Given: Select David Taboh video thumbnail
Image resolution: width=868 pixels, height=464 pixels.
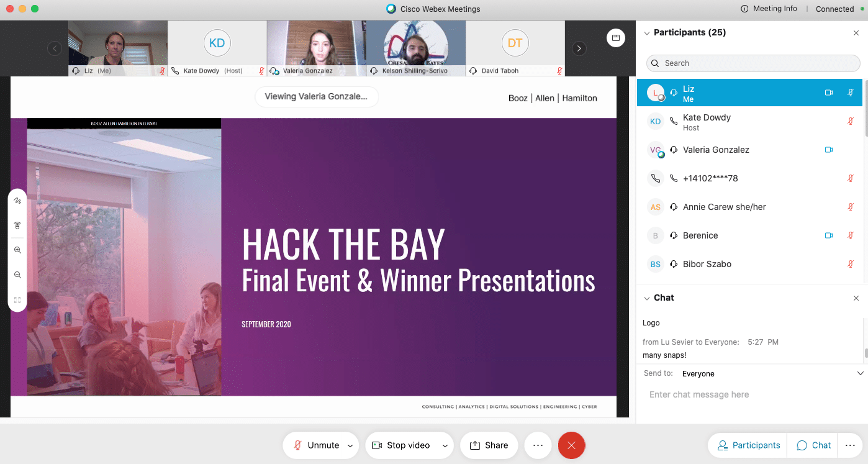Looking at the screenshot, I should pos(515,48).
